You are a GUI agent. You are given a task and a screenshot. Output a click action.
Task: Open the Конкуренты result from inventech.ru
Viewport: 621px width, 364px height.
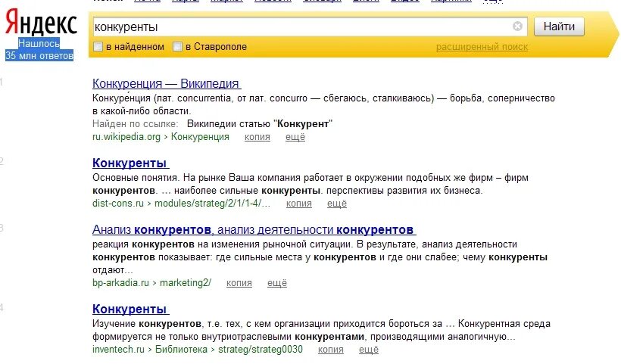[x=130, y=309]
